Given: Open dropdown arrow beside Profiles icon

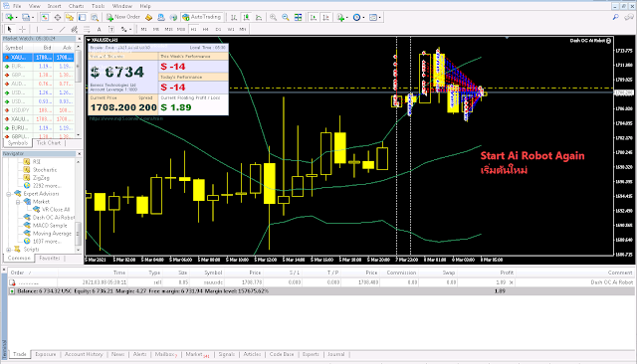Looking at the screenshot, I should click(x=33, y=18).
